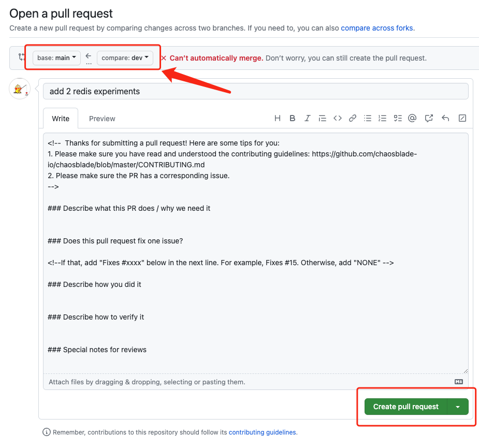
Task: Mention a user with the @ icon
Action: [x=412, y=118]
